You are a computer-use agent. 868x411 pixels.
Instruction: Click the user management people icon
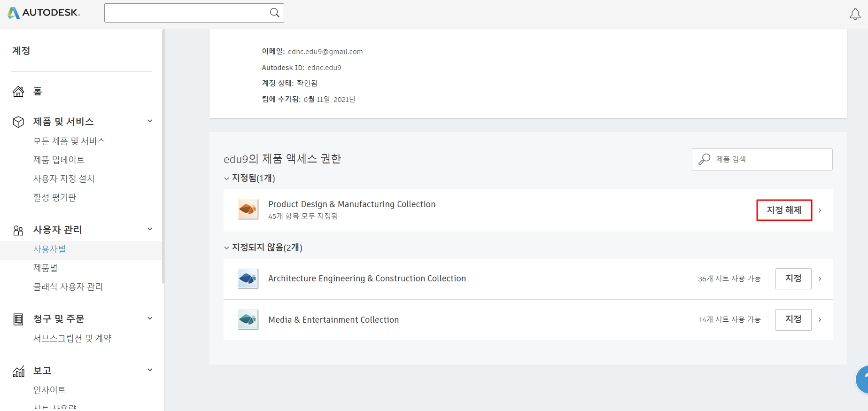pyautogui.click(x=18, y=230)
